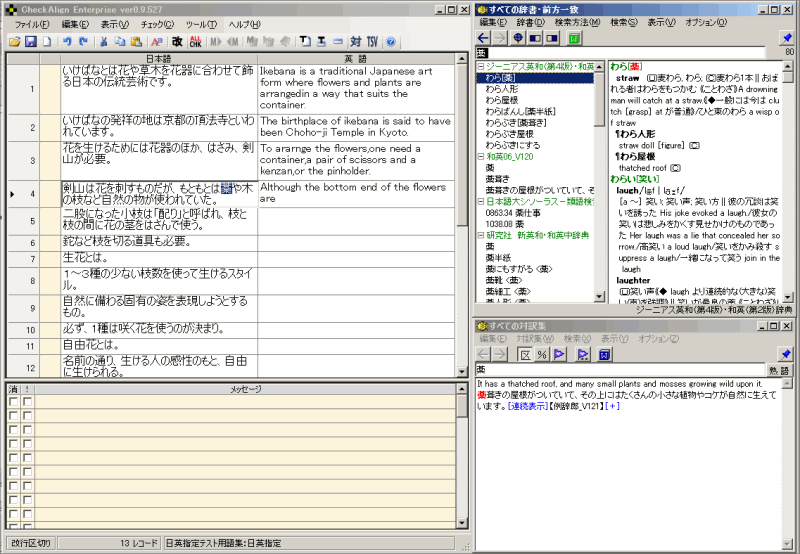Collapse the 日本語大シソーラス tree node

[x=481, y=202]
